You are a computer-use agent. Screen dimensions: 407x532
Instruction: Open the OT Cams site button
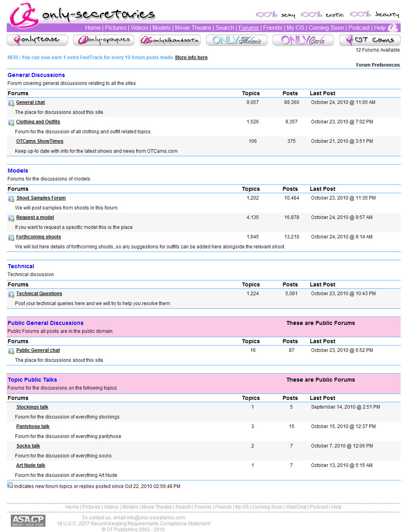coord(370,40)
